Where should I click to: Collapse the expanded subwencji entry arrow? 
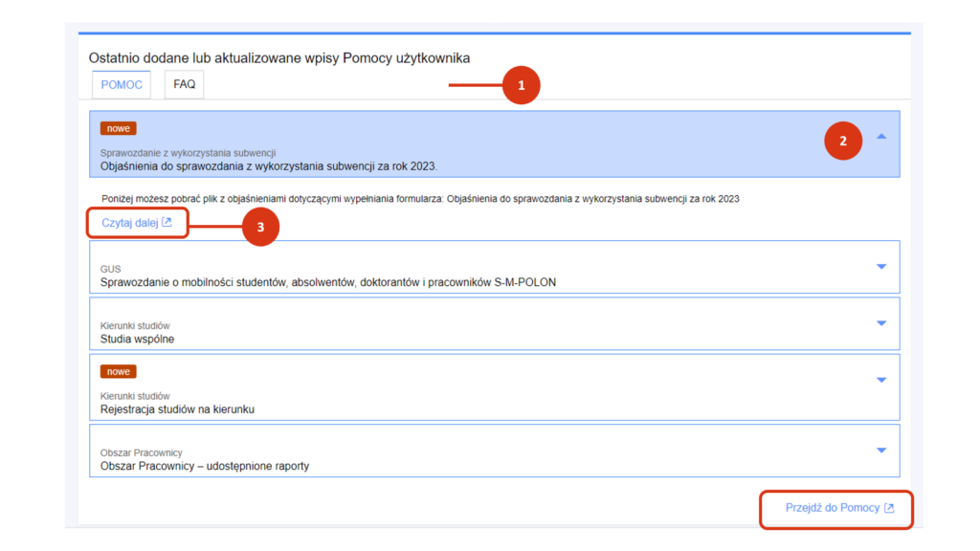pos(881,136)
